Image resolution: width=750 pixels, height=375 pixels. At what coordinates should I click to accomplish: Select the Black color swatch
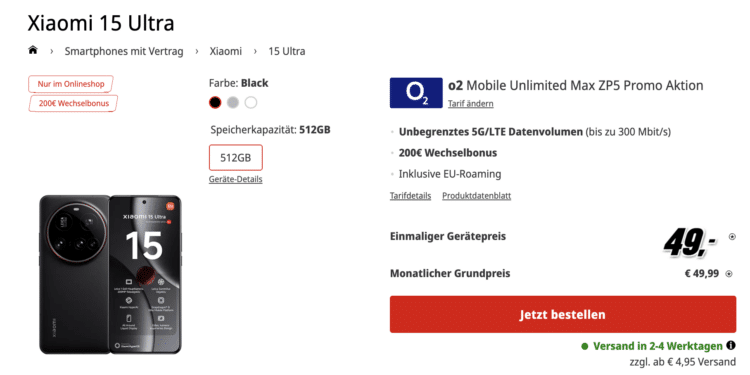pyautogui.click(x=215, y=102)
